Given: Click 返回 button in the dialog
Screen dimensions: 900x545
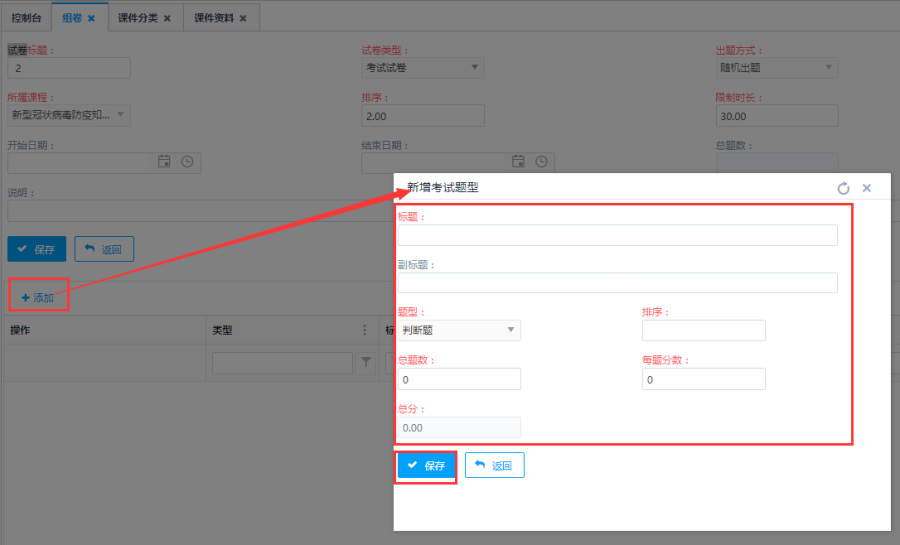Looking at the screenshot, I should (494, 466).
